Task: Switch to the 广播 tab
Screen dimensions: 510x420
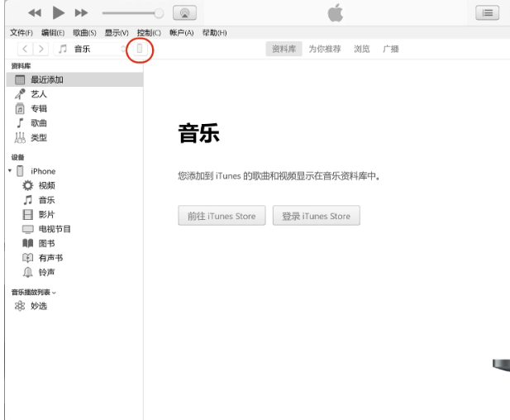Action: tap(391, 49)
